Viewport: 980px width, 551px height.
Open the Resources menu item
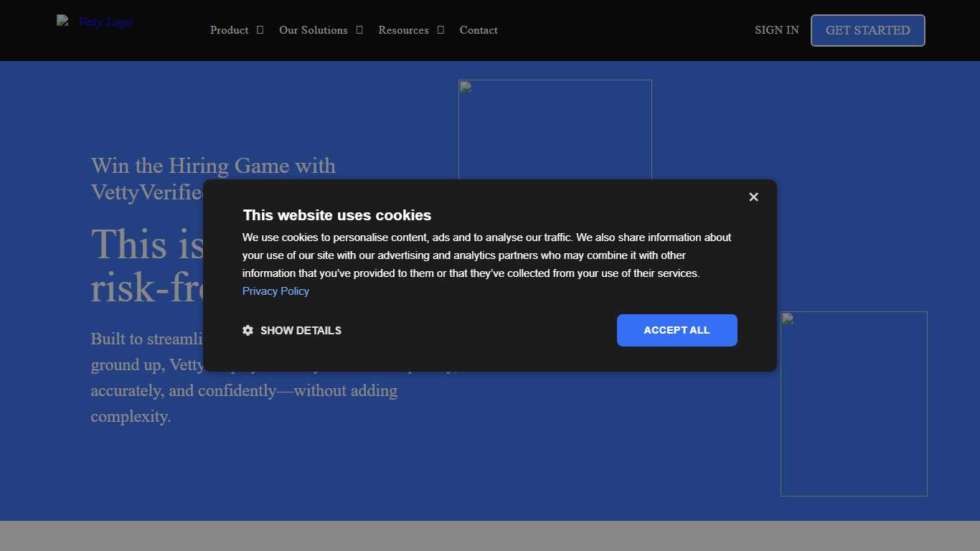pos(403,30)
